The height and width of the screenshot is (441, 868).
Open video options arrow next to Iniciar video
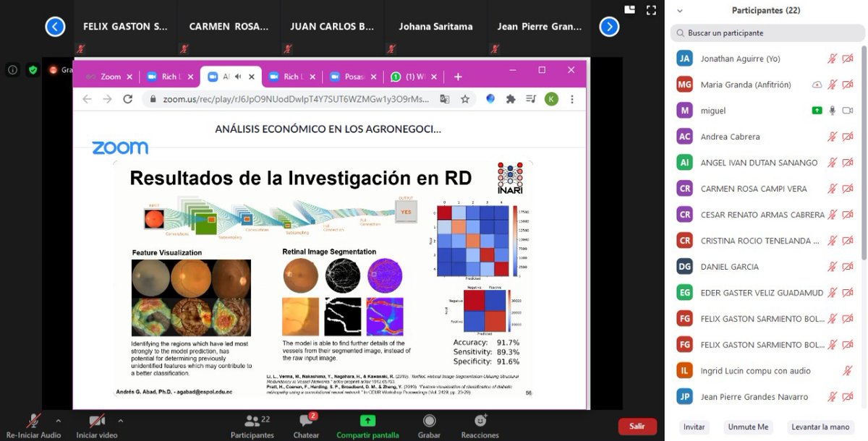tap(121, 420)
